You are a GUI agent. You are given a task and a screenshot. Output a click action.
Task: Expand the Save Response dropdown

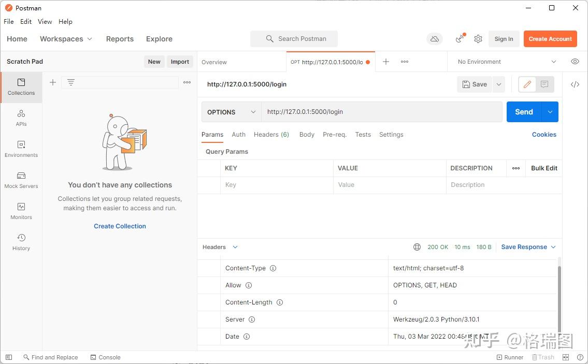pos(528,247)
